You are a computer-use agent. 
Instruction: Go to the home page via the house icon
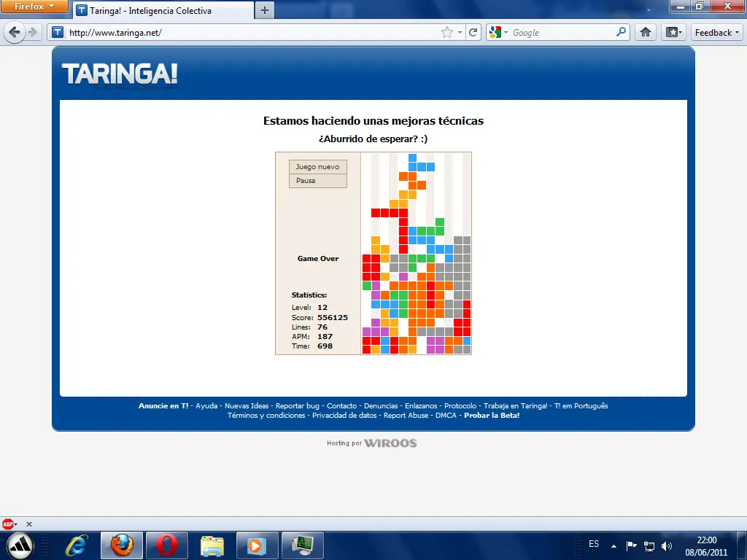[646, 32]
